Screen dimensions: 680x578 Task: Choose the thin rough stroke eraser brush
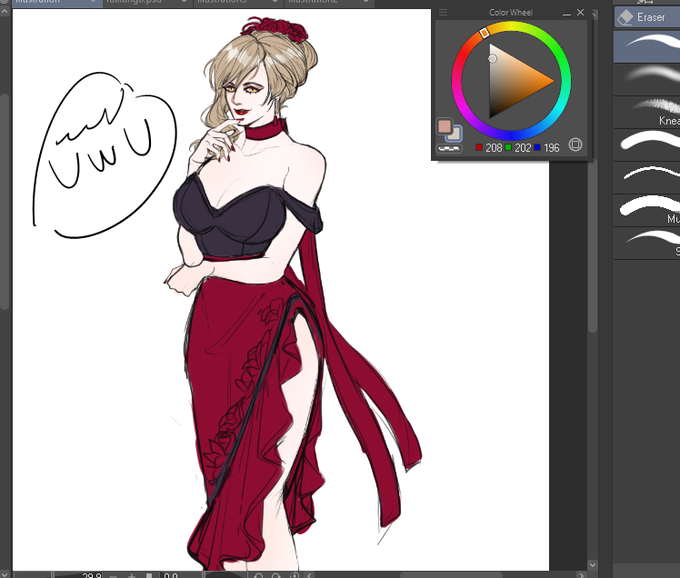coord(647,178)
